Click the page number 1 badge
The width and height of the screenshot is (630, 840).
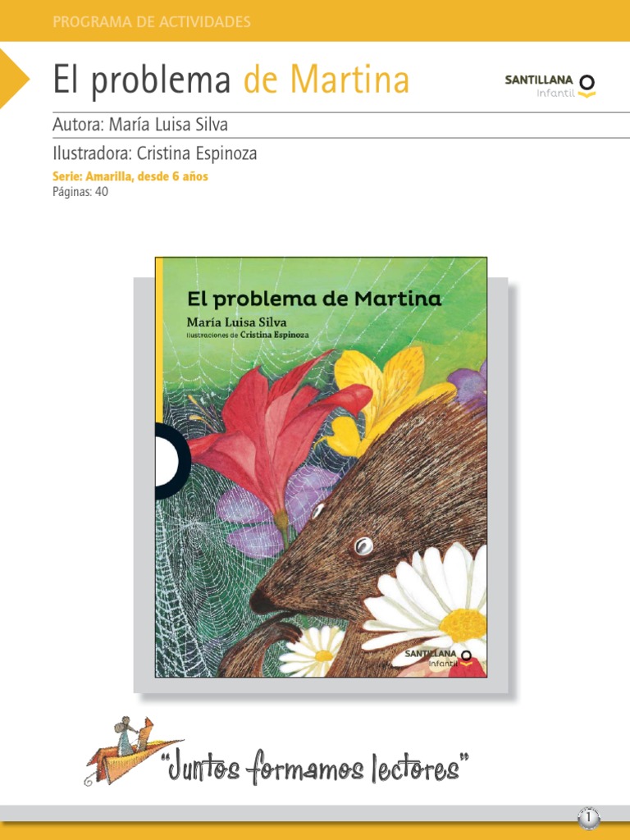pos(589,818)
